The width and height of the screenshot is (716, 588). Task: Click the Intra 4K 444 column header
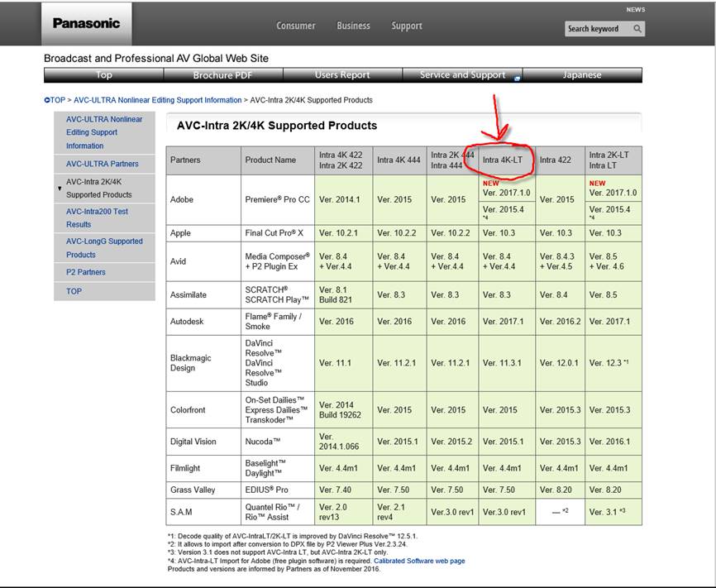[399, 160]
